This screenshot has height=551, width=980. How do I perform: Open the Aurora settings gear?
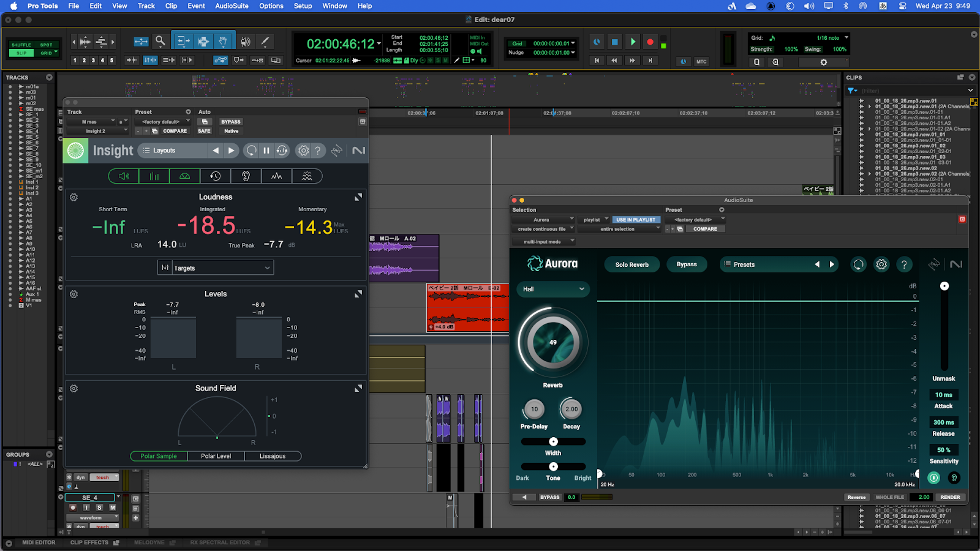point(881,264)
